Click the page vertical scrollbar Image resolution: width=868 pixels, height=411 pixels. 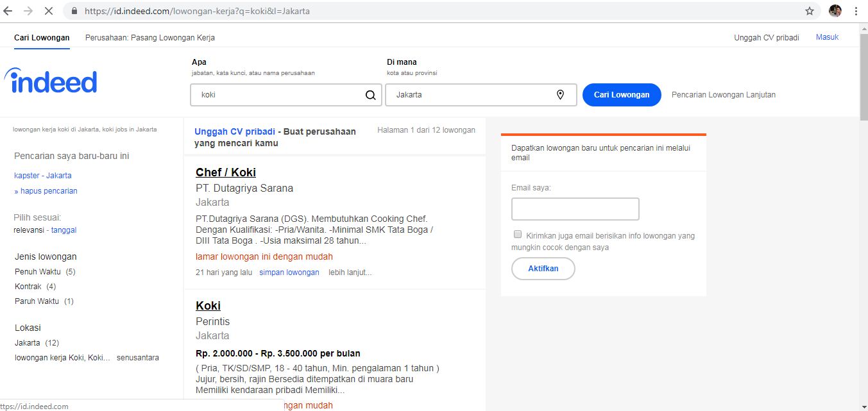(863, 192)
